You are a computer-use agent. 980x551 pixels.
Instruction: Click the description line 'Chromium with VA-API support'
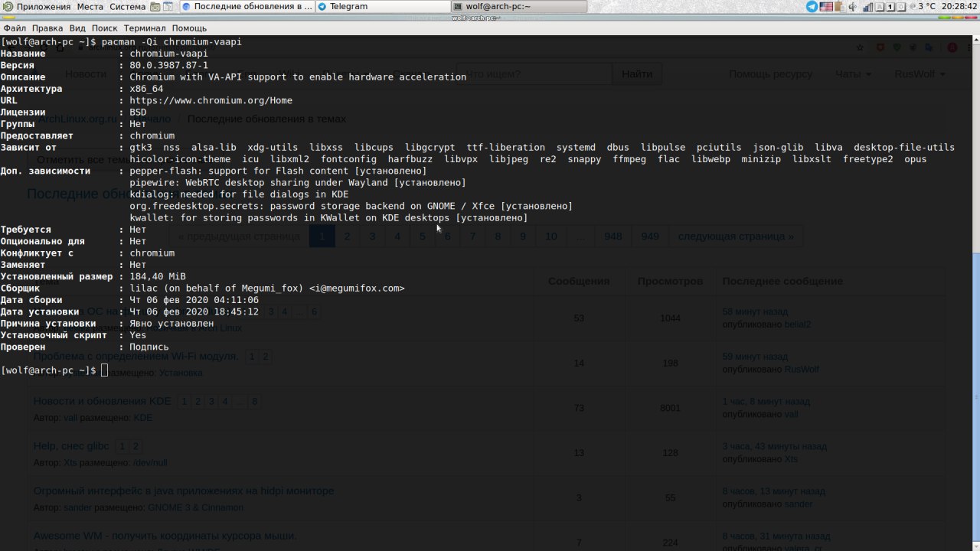coord(298,77)
